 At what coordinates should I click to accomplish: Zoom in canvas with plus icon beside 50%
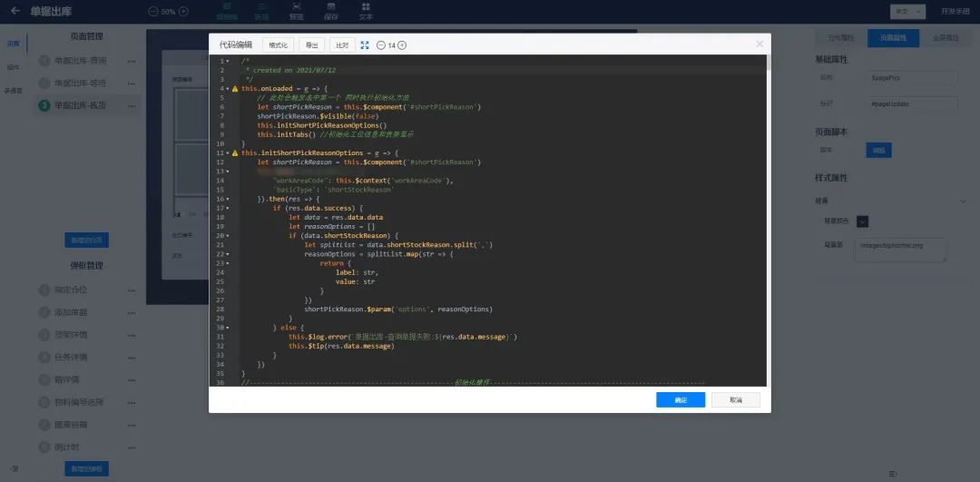(x=183, y=12)
